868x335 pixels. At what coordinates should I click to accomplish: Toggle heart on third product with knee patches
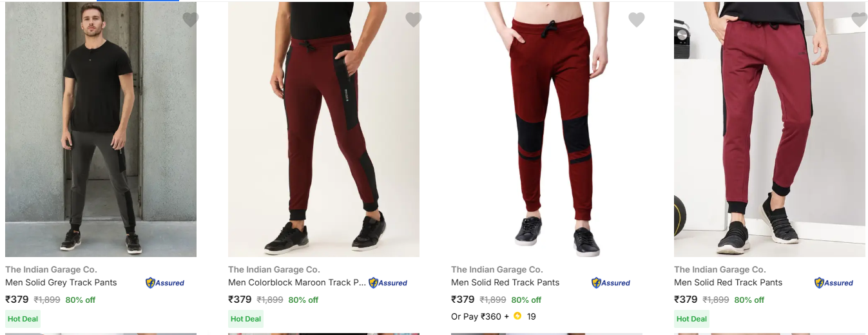636,20
